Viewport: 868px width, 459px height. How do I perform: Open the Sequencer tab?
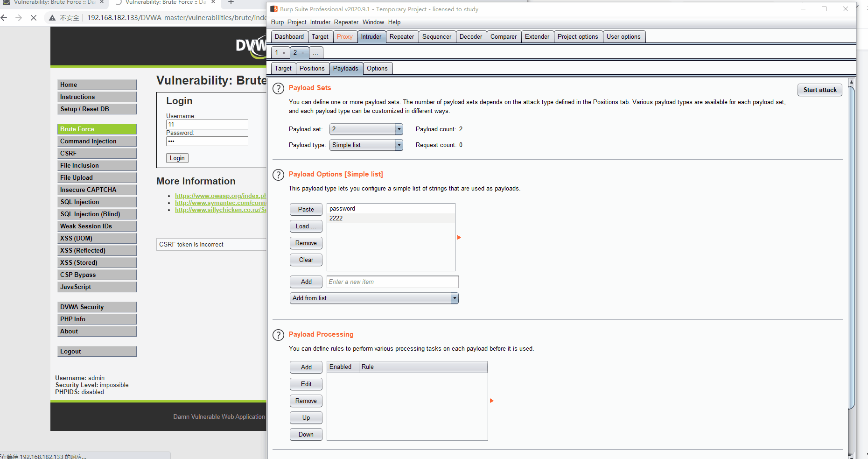(437, 37)
